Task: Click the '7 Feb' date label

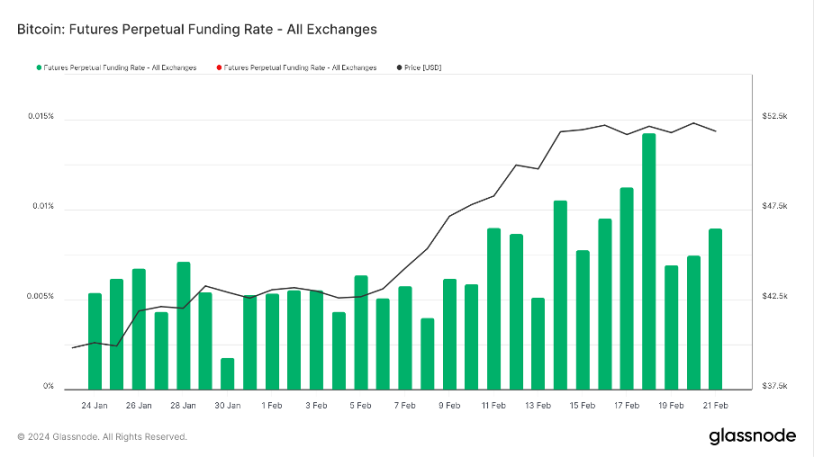Action: tap(405, 406)
